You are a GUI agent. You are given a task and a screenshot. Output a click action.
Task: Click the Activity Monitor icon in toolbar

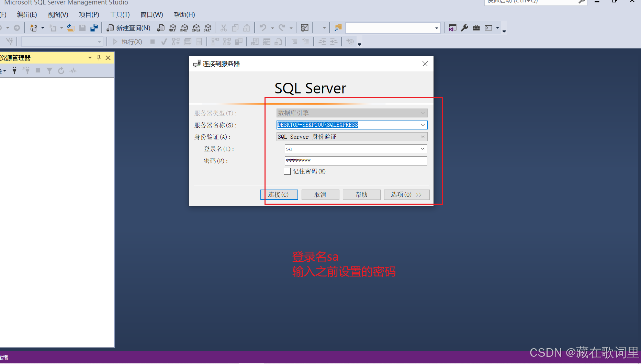click(x=305, y=28)
